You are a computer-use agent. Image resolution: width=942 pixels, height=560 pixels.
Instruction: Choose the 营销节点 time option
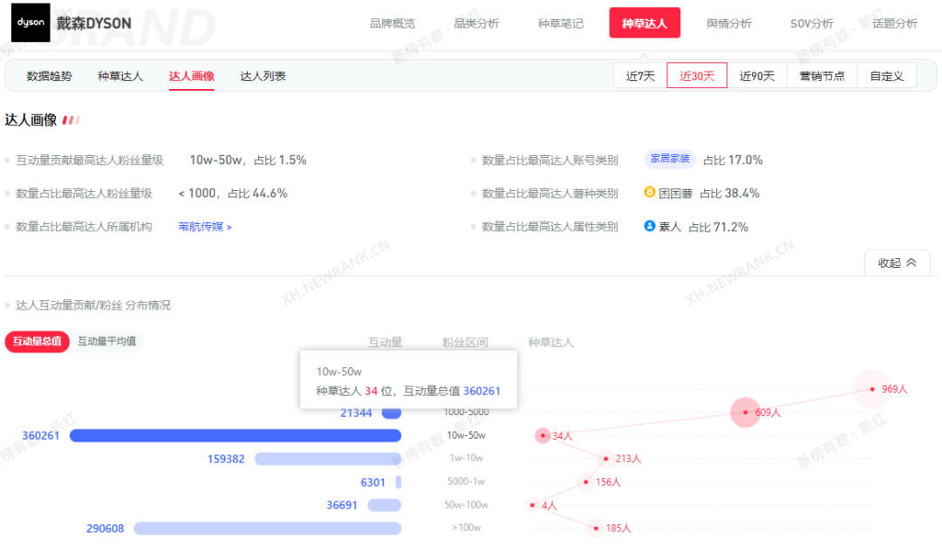822,76
